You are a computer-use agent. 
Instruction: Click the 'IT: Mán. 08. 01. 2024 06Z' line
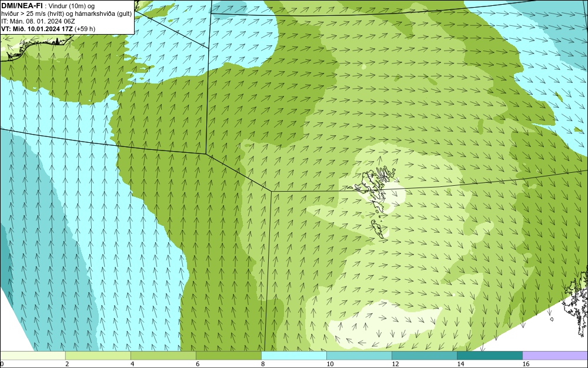38,21
